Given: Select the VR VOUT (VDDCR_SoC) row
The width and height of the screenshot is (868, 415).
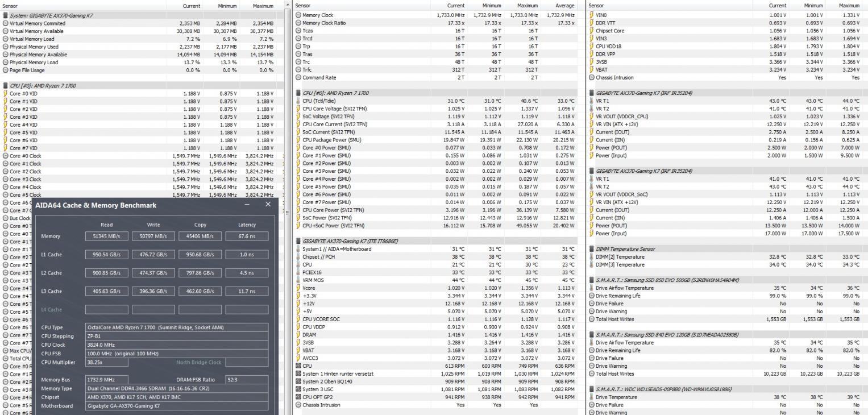Looking at the screenshot, I should point(728,194).
